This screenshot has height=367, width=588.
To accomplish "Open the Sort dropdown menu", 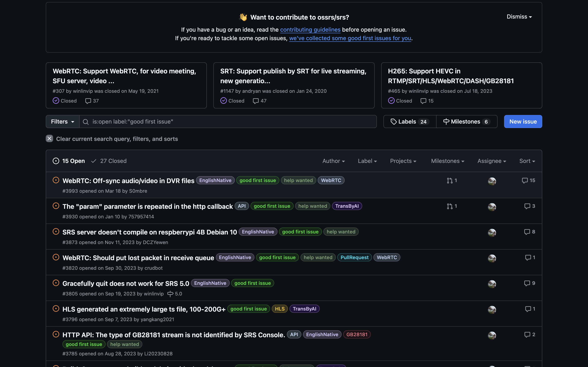I will point(527,161).
